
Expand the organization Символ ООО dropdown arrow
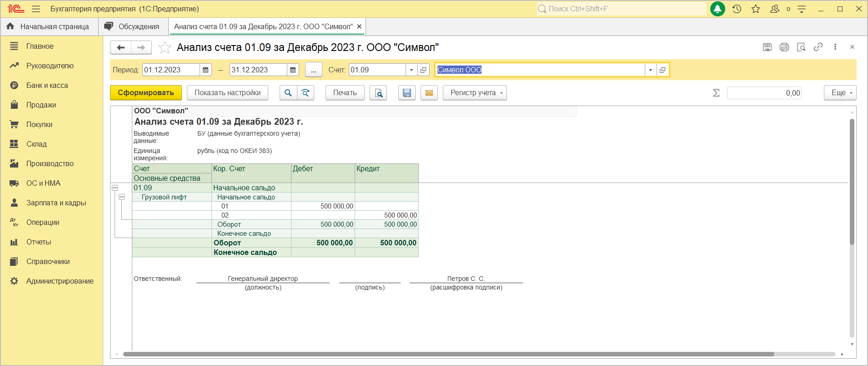click(651, 70)
